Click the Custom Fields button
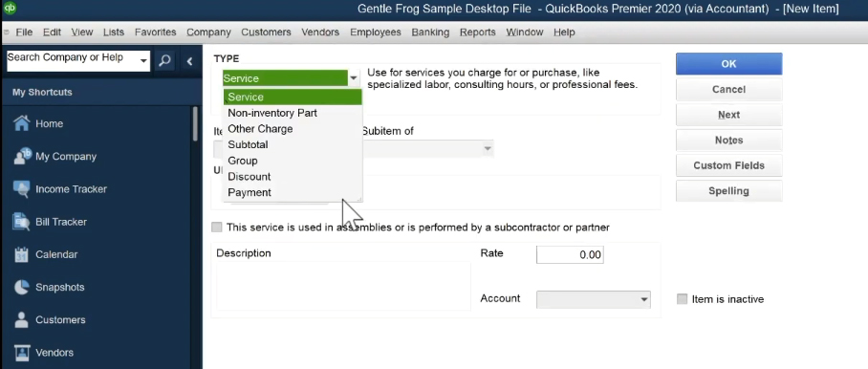 pos(728,165)
